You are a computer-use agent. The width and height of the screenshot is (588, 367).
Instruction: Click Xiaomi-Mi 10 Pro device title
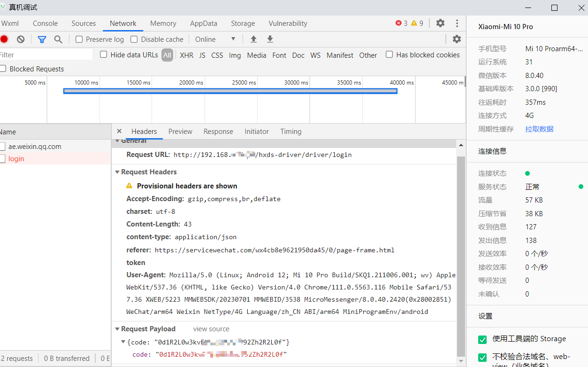pyautogui.click(x=505, y=27)
